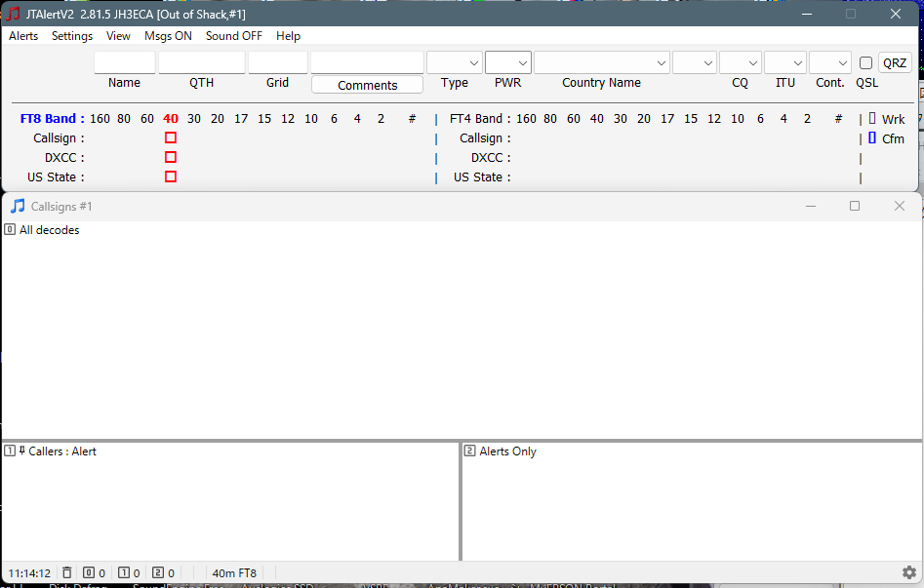The image size is (924, 588).
Task: Open the Settings menu
Action: 72,36
